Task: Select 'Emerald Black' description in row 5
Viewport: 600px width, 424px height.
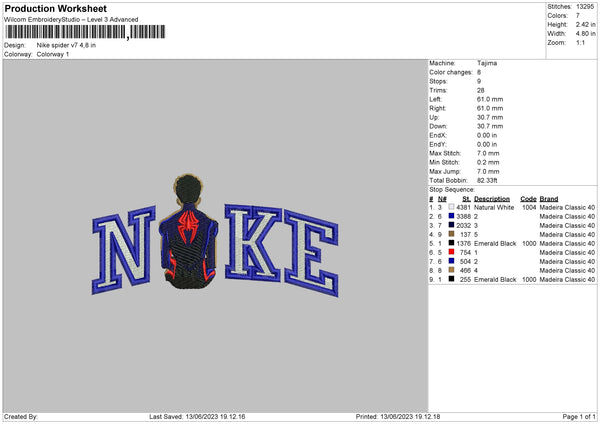Action: tap(495, 243)
